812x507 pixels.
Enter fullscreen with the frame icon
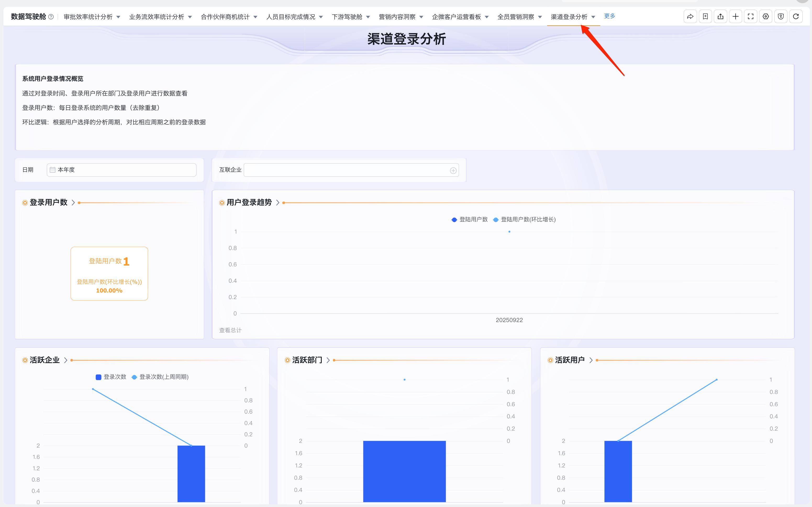[750, 16]
